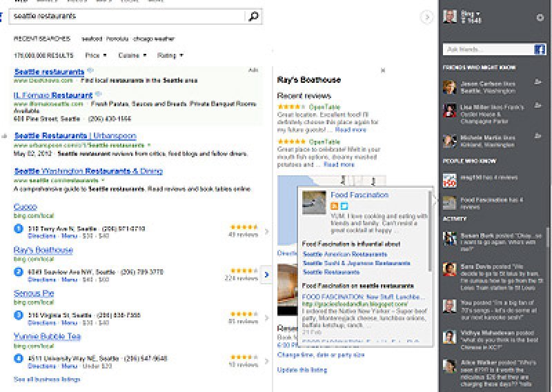Screen dimensions: 552x392
Task: Click the map preview in Ray's Boathouse panel
Action: (x=287, y=210)
